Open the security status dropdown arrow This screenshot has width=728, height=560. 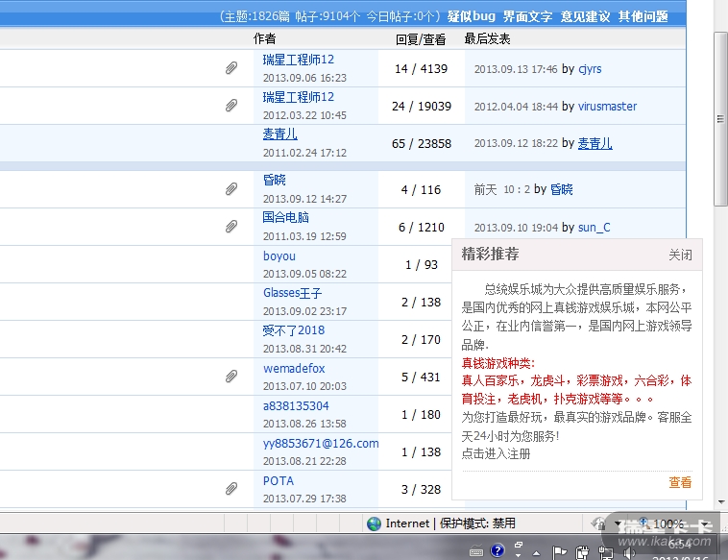click(x=618, y=523)
